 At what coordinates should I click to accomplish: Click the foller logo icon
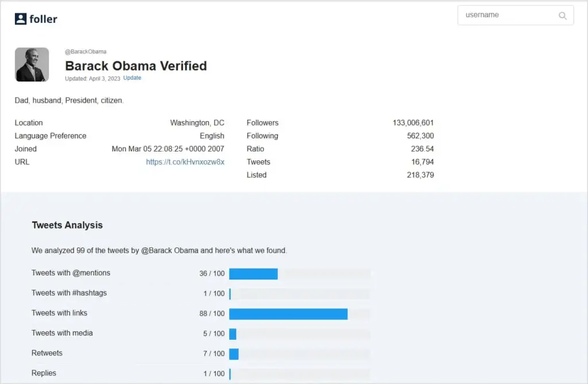tap(21, 19)
